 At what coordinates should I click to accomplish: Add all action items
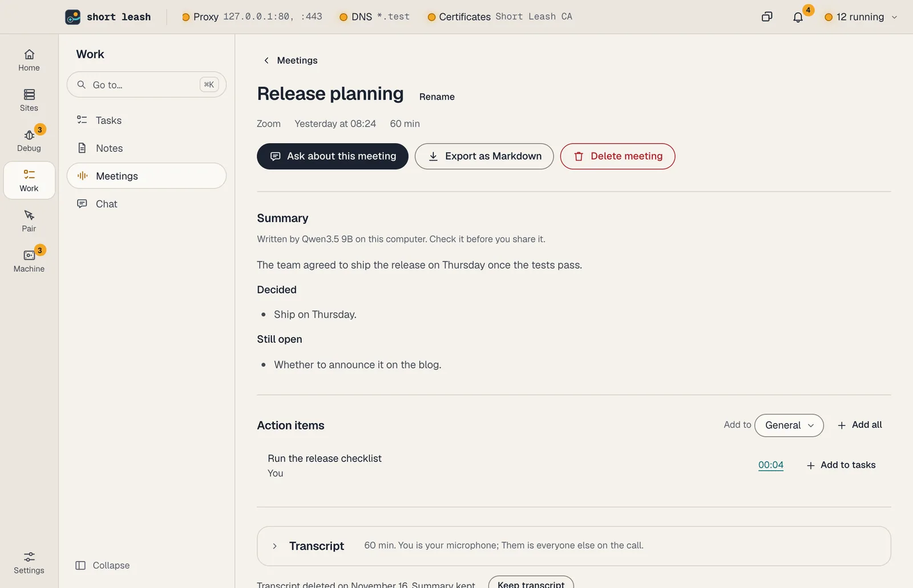point(859,425)
